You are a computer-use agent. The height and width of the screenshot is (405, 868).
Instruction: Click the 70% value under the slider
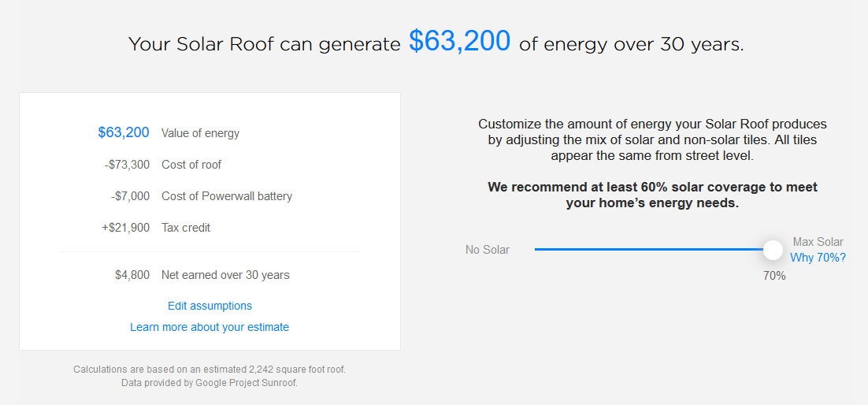tap(773, 276)
